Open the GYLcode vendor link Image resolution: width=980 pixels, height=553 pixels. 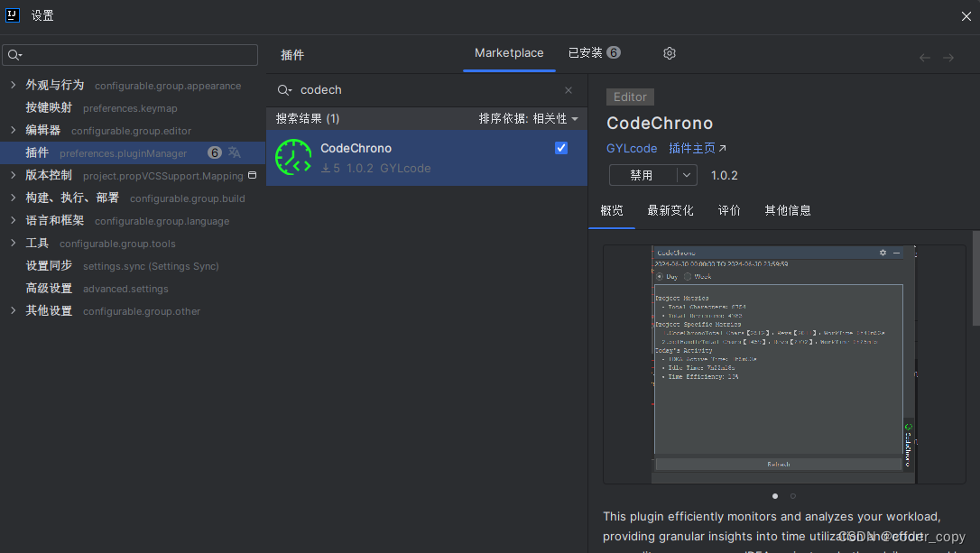[x=632, y=149]
